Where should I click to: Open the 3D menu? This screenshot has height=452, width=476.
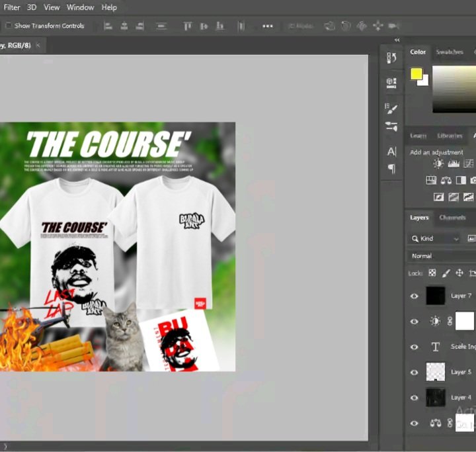point(32,7)
